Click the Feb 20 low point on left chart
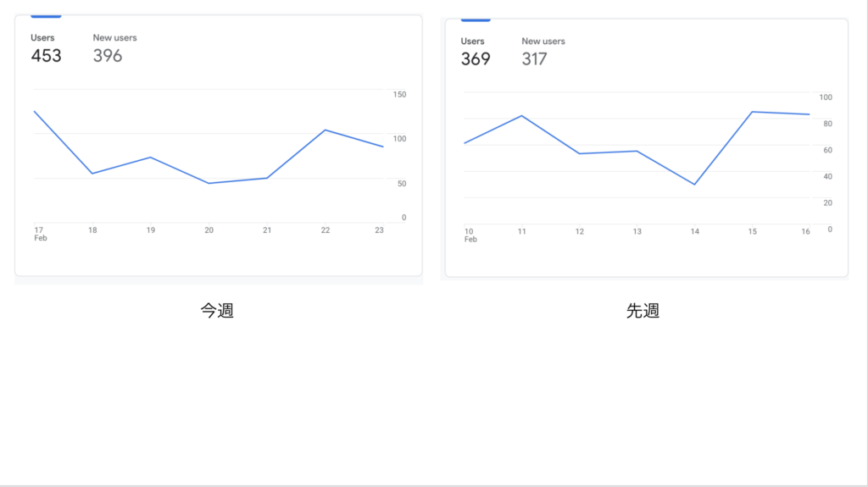This screenshot has height=487, width=868. point(209,183)
